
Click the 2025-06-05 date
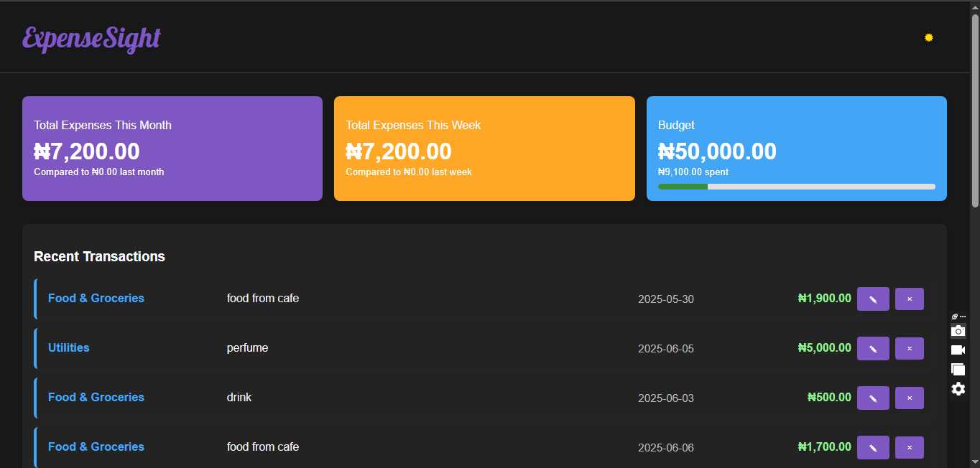click(x=666, y=349)
